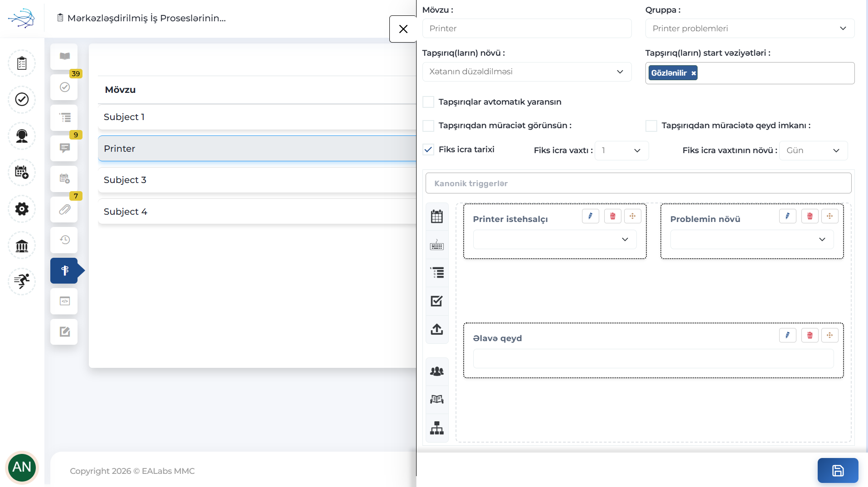Image resolution: width=868 pixels, height=487 pixels.
Task: Move the Problemin növü field handle
Action: tap(829, 216)
